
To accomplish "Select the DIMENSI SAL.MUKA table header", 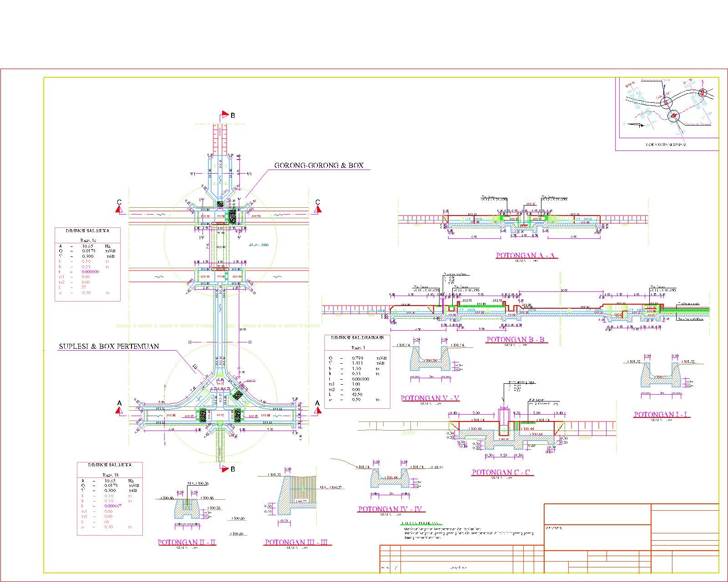I will [88, 231].
